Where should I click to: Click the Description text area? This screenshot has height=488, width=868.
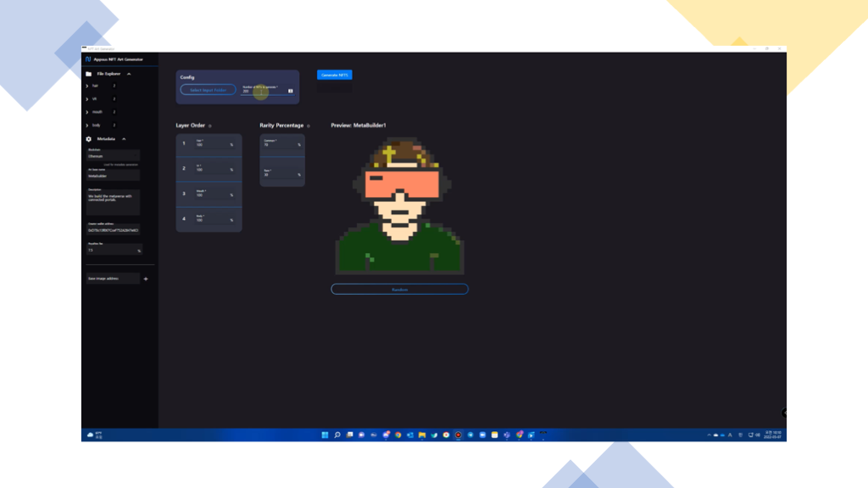click(113, 202)
